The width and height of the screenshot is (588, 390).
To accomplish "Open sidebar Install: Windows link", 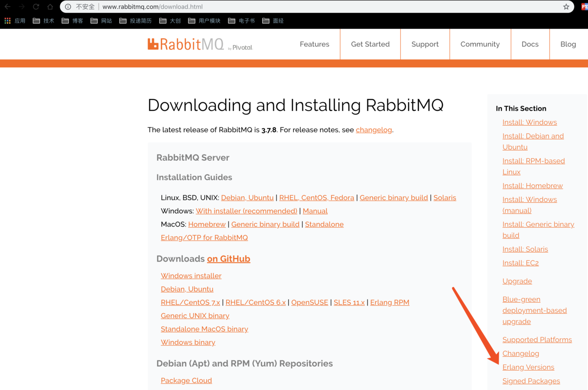I will click(x=530, y=122).
